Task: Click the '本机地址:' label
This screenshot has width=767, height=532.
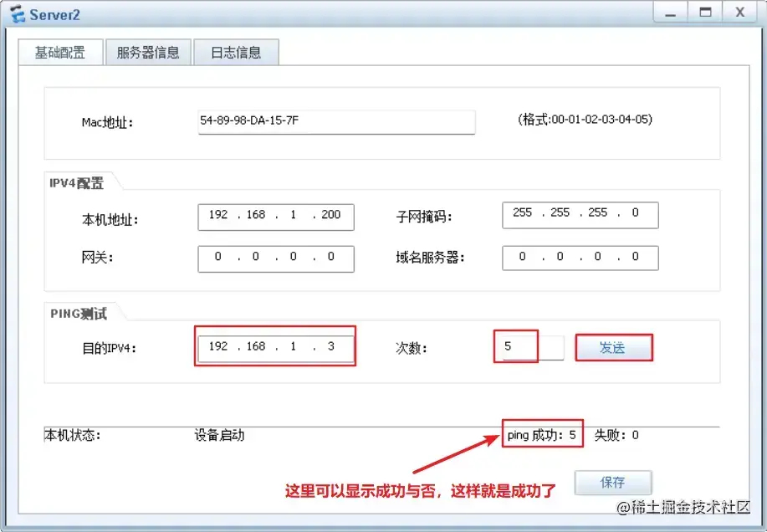Action: tap(110, 220)
